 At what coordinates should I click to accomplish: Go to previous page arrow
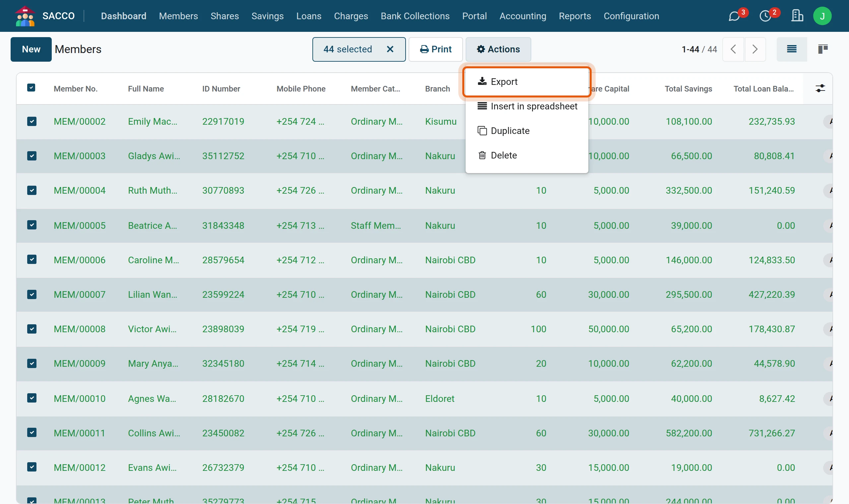[x=733, y=49]
